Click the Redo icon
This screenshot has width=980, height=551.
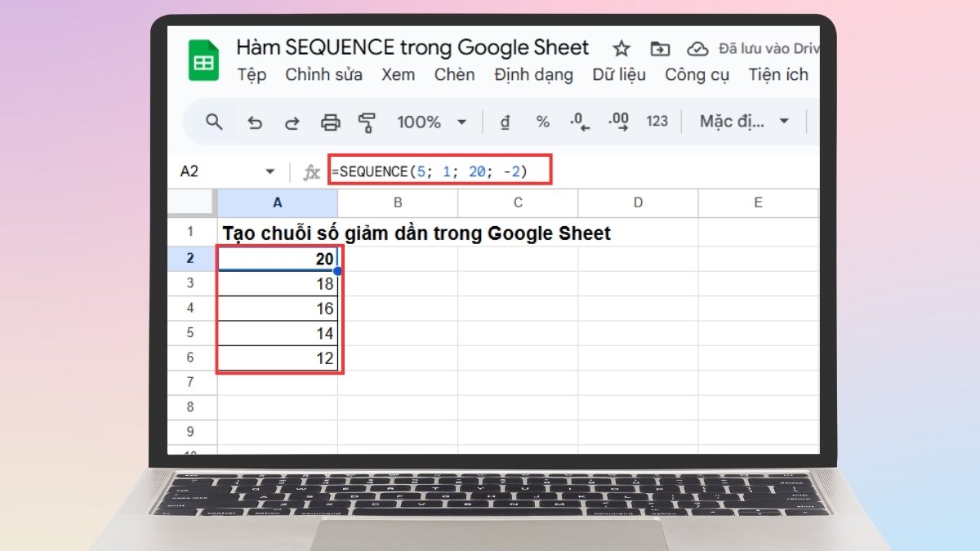[292, 121]
